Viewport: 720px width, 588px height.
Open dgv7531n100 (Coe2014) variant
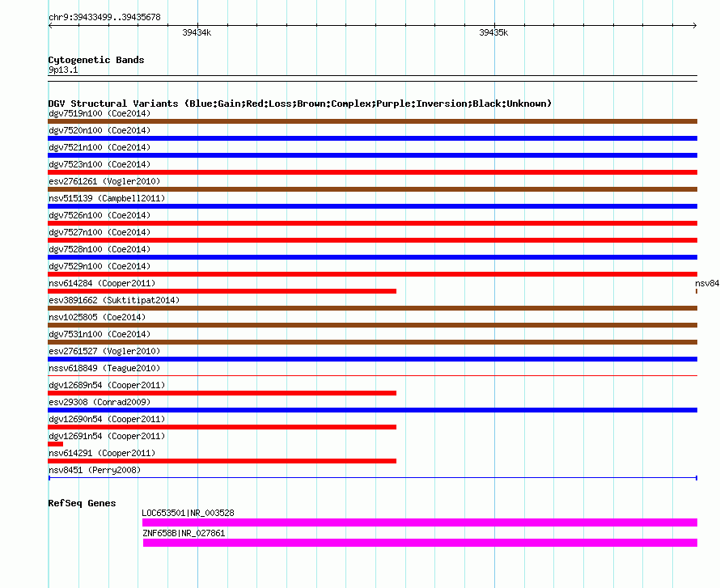100,334
